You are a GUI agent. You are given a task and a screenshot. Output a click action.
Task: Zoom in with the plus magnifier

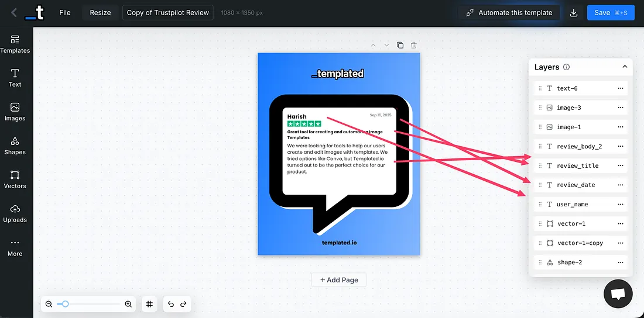(x=128, y=304)
